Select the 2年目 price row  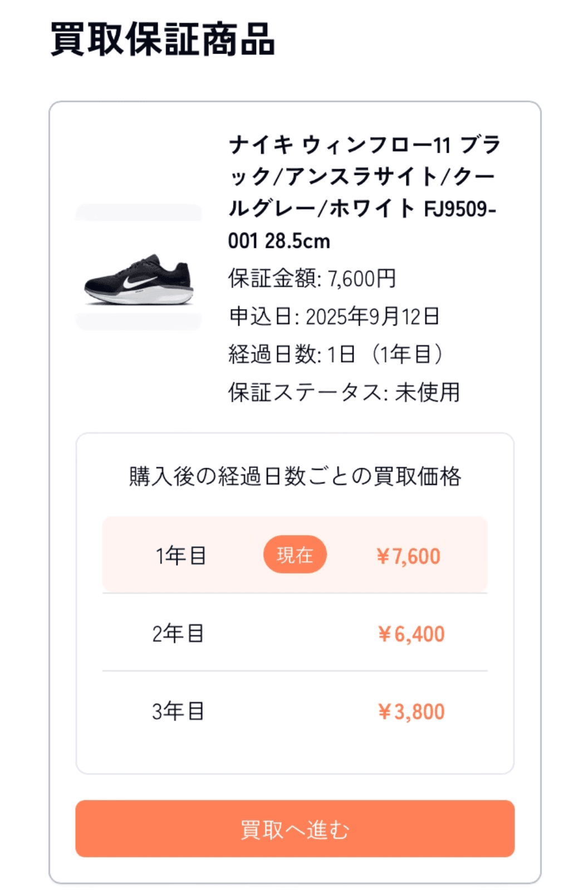pyautogui.click(x=295, y=633)
